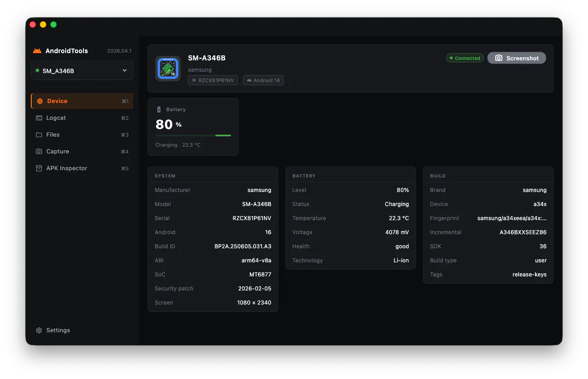
Task: Click the Device value a34x in Build
Action: coord(540,204)
